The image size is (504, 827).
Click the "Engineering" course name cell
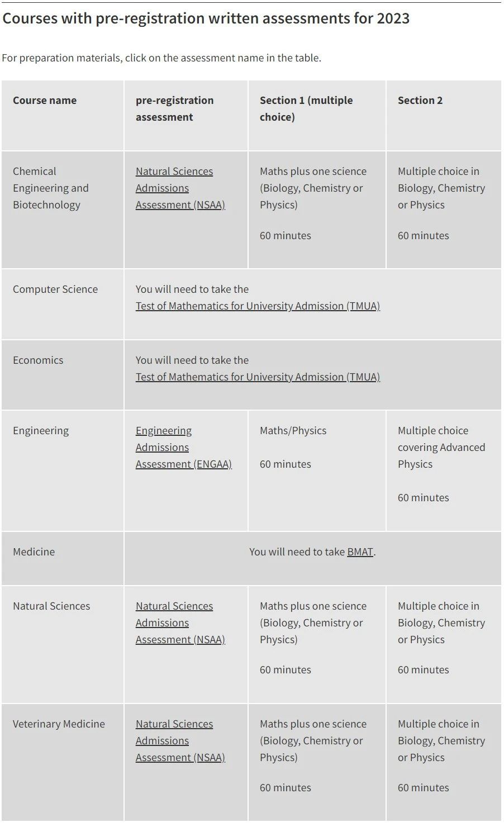pos(41,431)
